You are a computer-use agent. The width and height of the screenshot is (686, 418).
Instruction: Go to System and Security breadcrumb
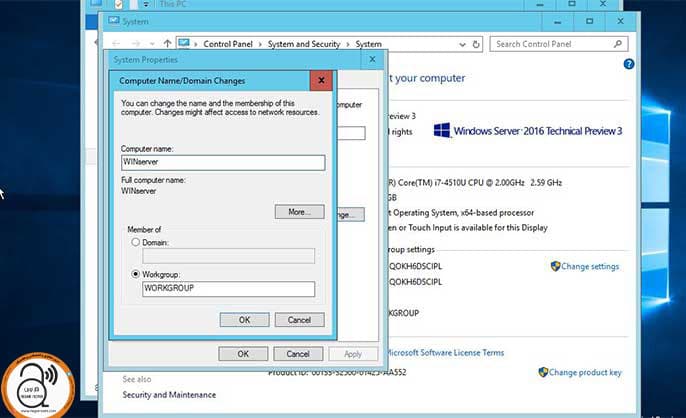pos(304,44)
